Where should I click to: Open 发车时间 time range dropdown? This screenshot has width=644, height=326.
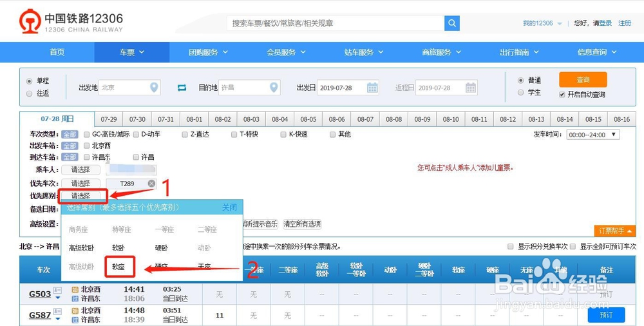593,135
